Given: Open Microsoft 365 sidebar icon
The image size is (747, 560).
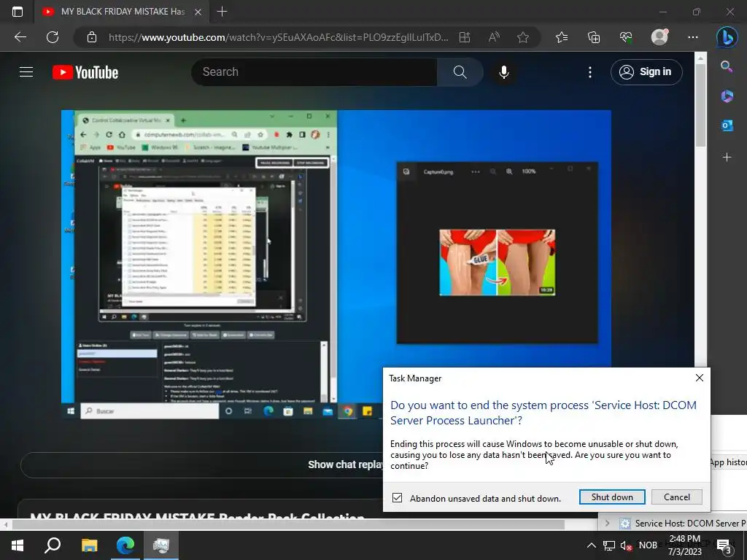Looking at the screenshot, I should [x=727, y=96].
